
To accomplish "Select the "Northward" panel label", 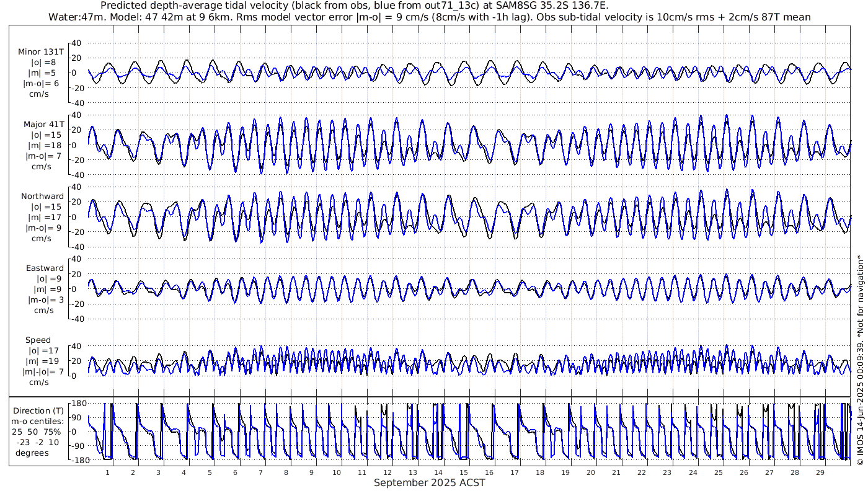I will (42, 197).
